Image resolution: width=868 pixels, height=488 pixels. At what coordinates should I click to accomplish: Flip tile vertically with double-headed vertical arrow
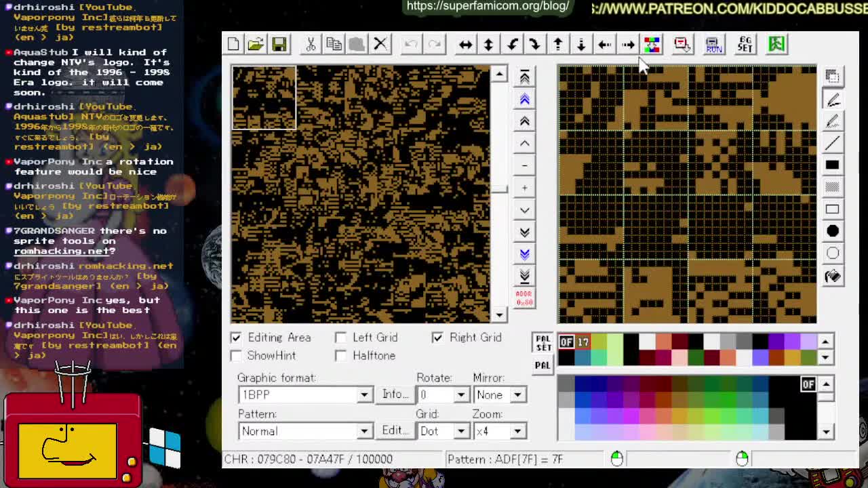(488, 45)
